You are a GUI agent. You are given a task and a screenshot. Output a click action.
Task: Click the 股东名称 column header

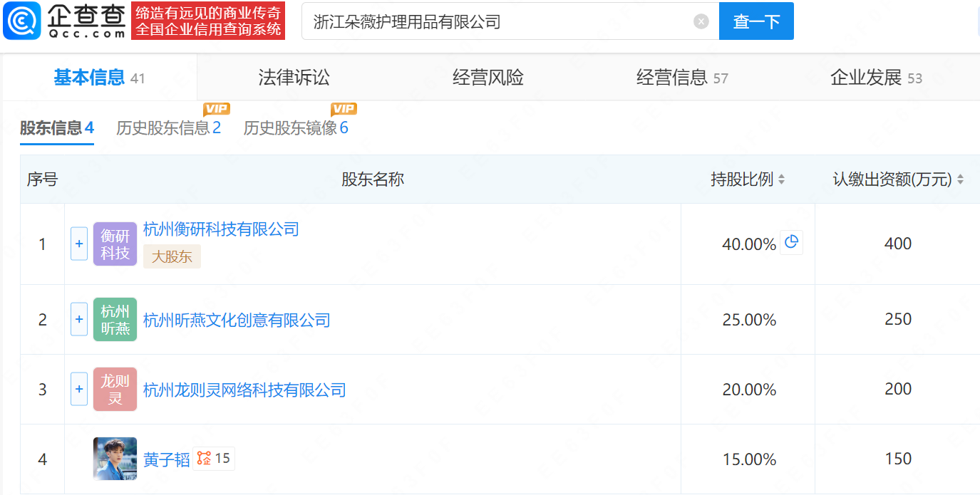[373, 179]
